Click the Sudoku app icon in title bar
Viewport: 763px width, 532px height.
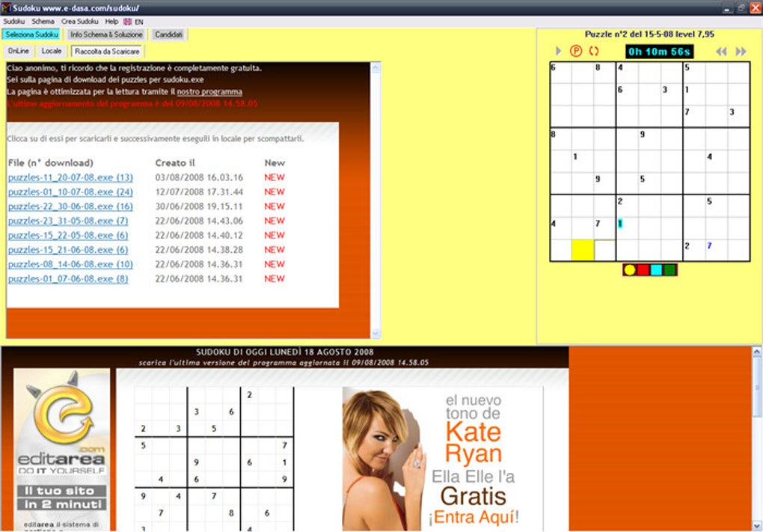[6, 7]
